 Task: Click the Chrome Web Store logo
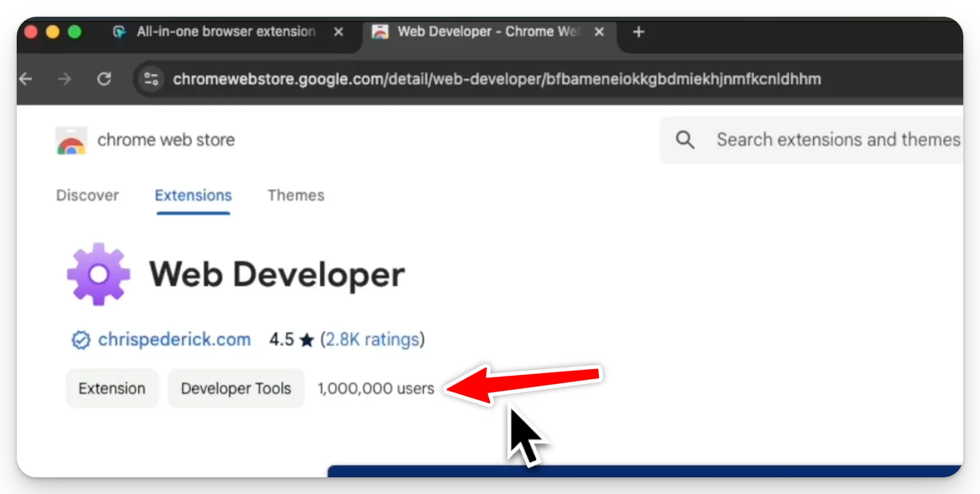point(71,141)
